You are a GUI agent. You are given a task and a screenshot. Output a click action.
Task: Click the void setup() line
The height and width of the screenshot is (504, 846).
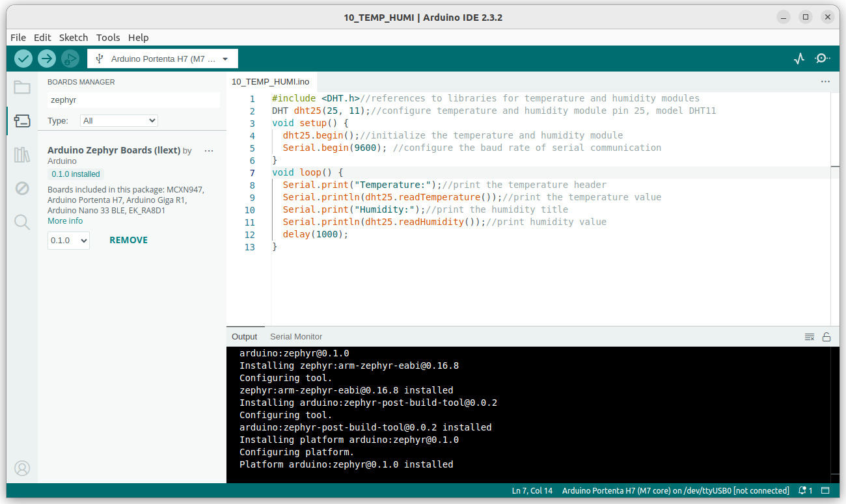310,124
